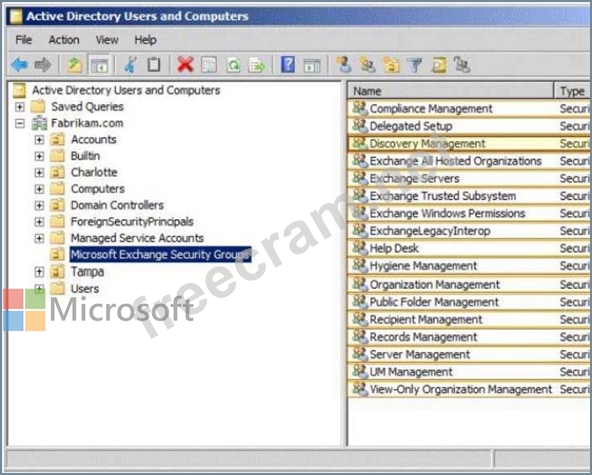This screenshot has width=592, height=475.
Task: Click the Saved Queries folder icon
Action: (38, 106)
